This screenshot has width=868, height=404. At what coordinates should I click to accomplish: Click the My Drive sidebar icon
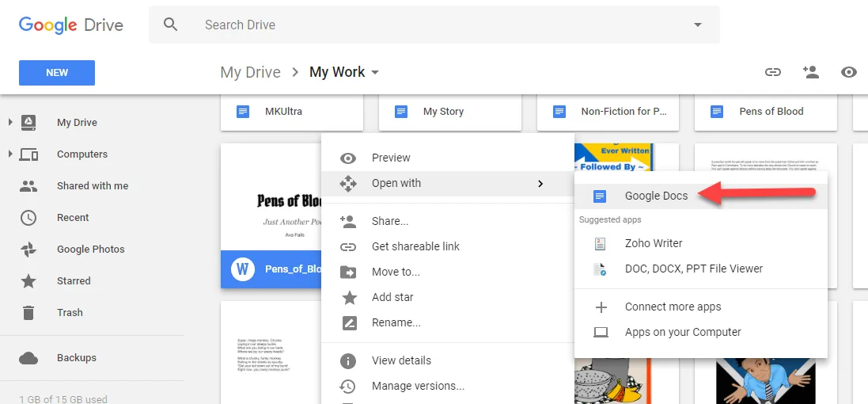click(x=28, y=123)
